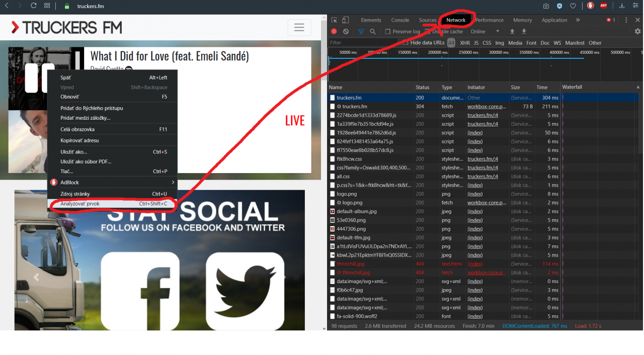Clear the network log
The width and height of the screenshot is (644, 355).
(346, 31)
